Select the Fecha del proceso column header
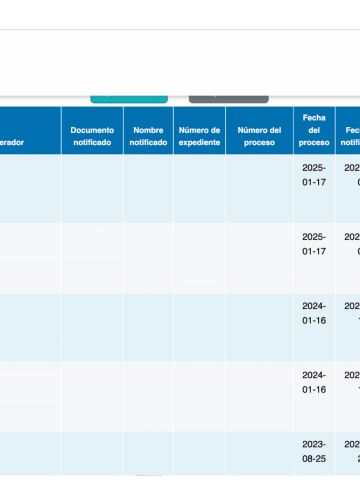The height and width of the screenshot is (504, 360). click(x=314, y=131)
